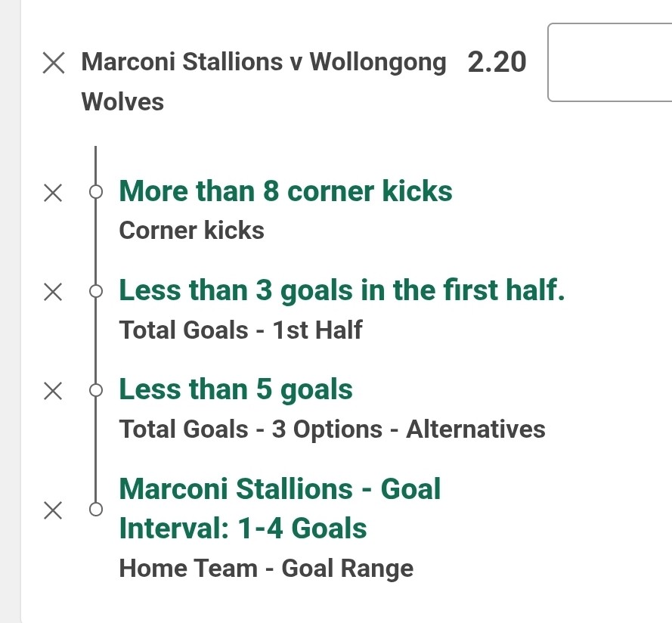Screen dimensions: 672x623
Task: Click the Total Goals - 3 Options - Alternatives label
Action: pyautogui.click(x=332, y=429)
